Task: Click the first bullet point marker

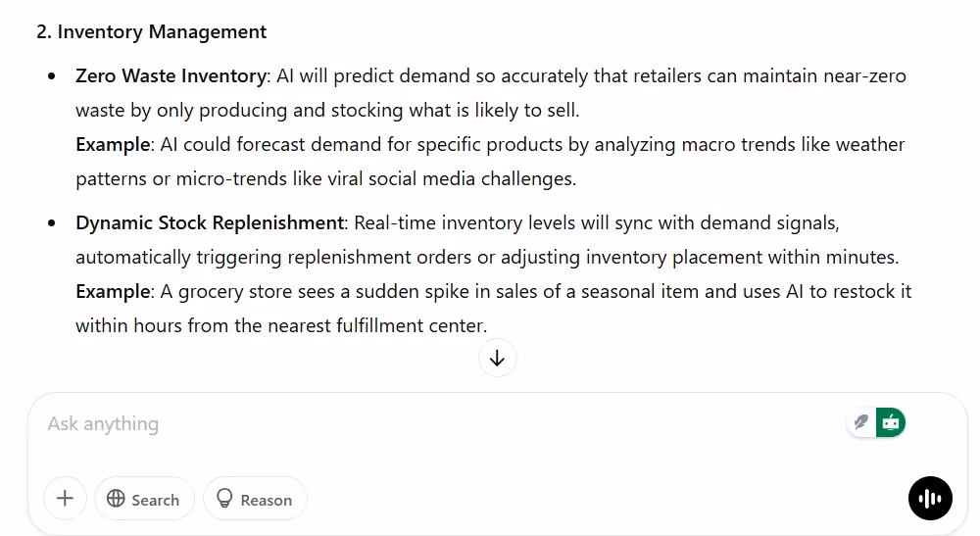Action: click(x=51, y=76)
